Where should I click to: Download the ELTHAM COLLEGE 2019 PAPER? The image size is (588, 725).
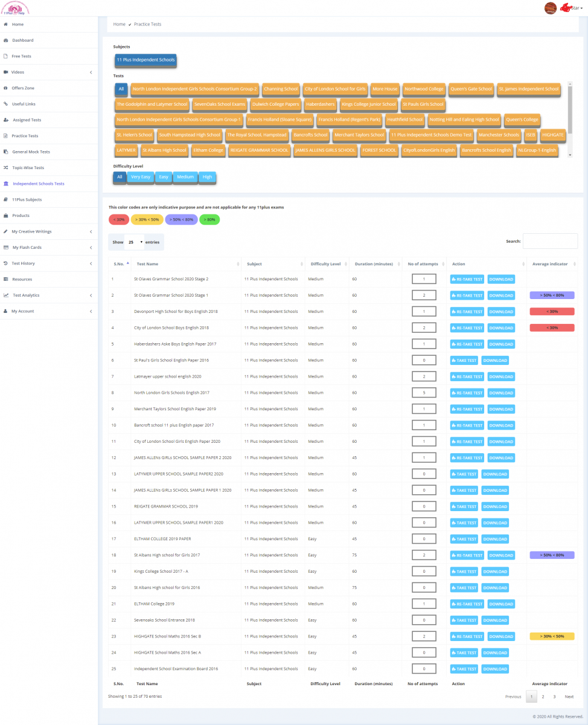click(x=494, y=539)
